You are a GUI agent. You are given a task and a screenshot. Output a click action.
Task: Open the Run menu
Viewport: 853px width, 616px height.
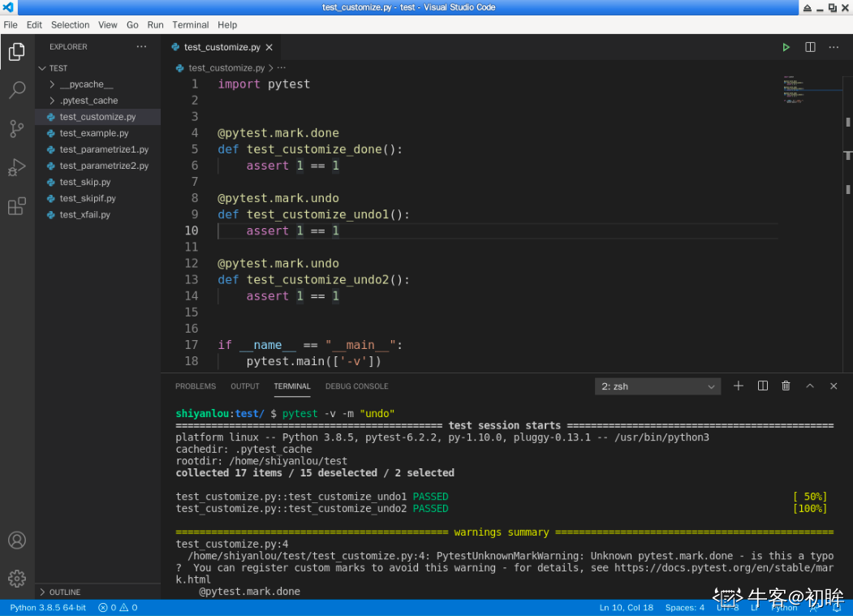pos(155,25)
